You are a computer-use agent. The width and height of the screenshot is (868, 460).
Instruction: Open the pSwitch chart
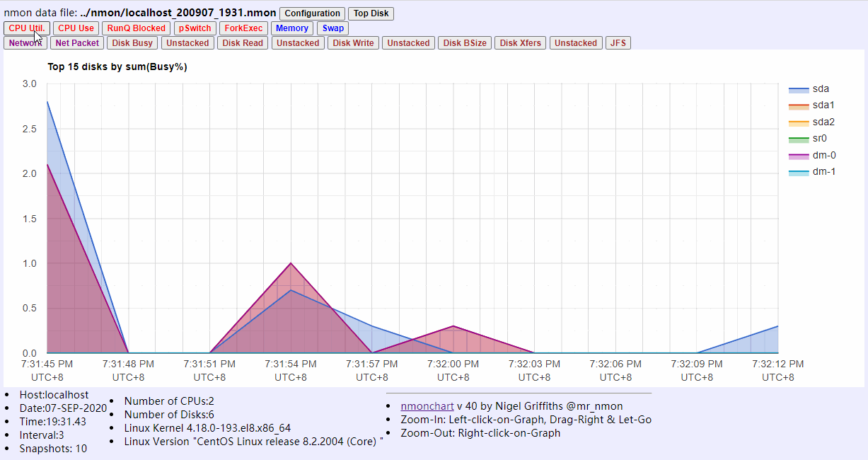[195, 28]
